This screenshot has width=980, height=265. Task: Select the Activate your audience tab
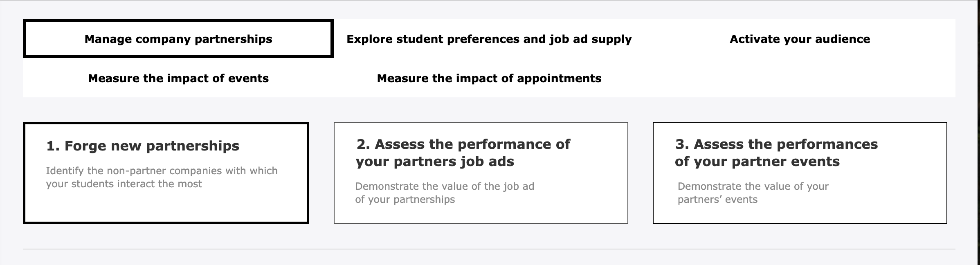[800, 39]
